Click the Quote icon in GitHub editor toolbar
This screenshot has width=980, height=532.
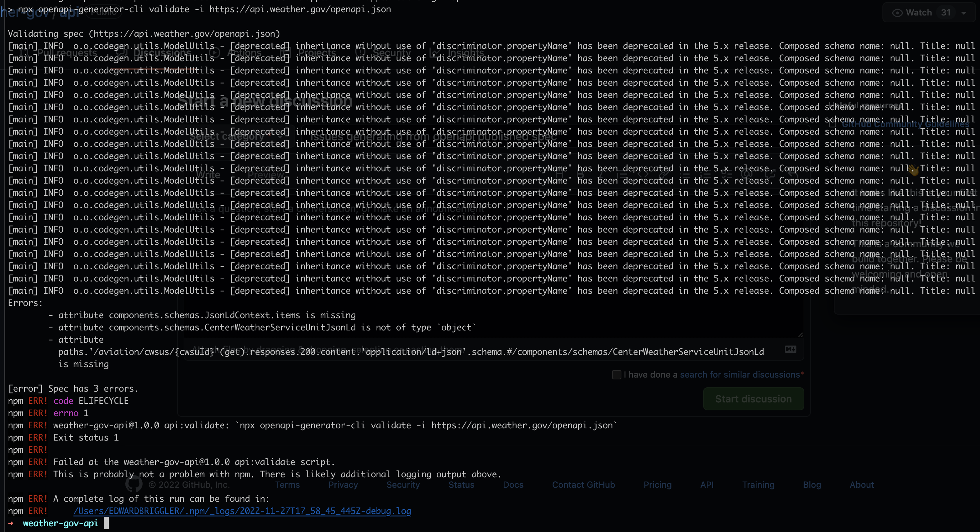622,175
